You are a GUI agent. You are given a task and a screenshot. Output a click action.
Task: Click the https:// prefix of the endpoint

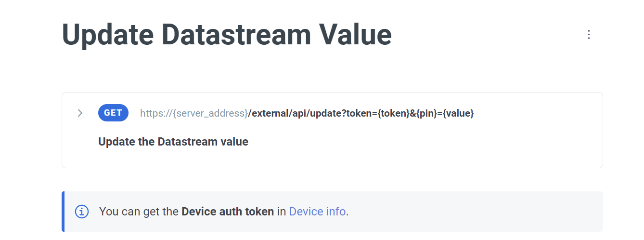click(x=156, y=113)
